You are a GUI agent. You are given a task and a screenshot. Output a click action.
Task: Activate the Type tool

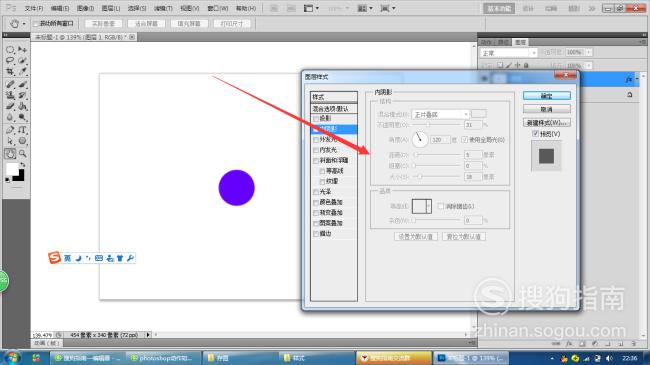point(22,130)
